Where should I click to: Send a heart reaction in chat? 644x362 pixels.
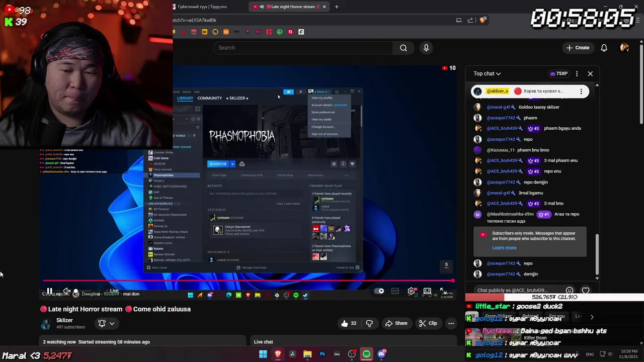(586, 291)
